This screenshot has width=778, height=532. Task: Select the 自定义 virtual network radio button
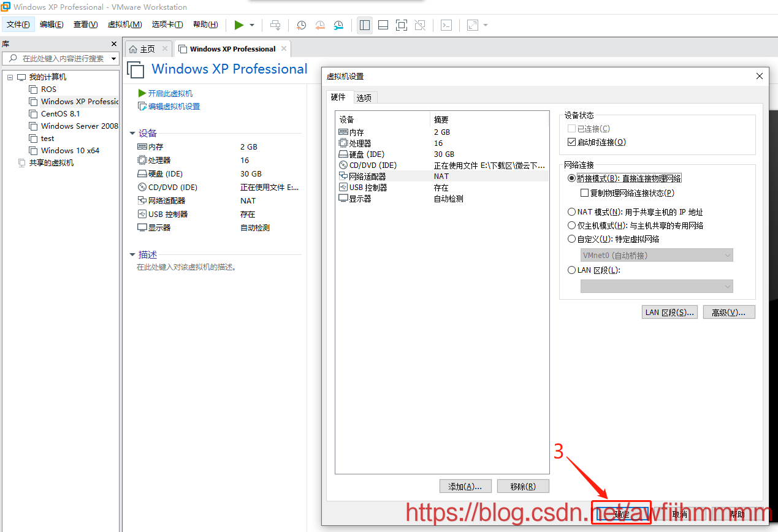tap(572, 239)
